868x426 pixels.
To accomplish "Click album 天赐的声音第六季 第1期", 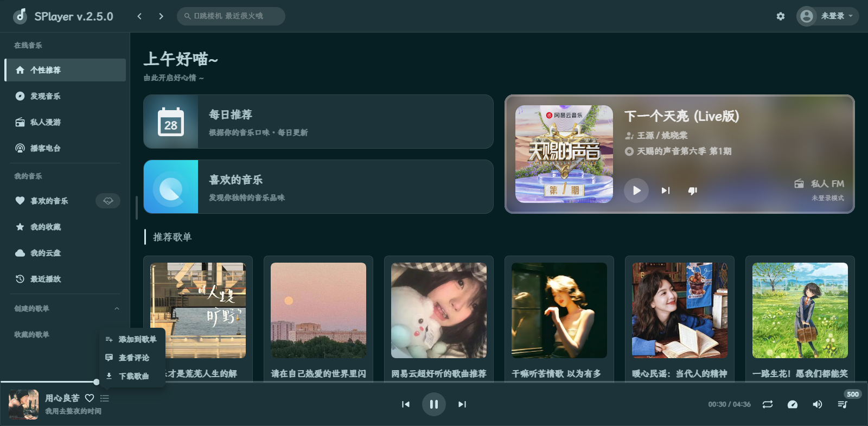I will coord(684,151).
